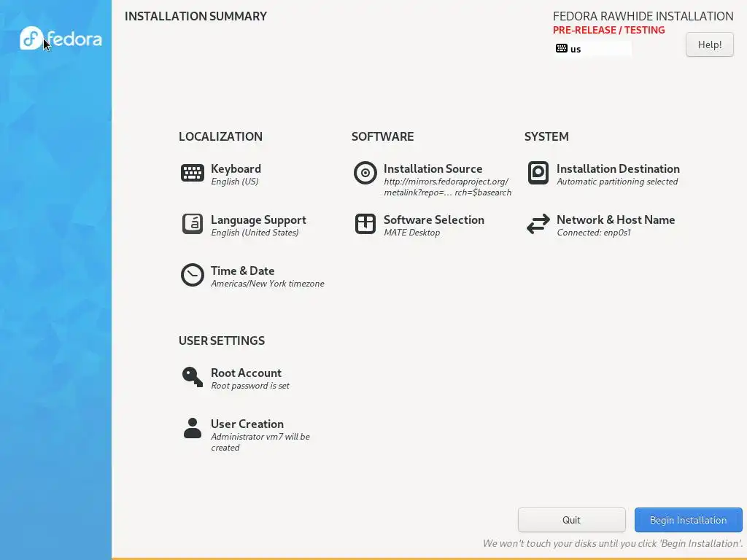Click the "We won't touch your disks" note

[613, 543]
